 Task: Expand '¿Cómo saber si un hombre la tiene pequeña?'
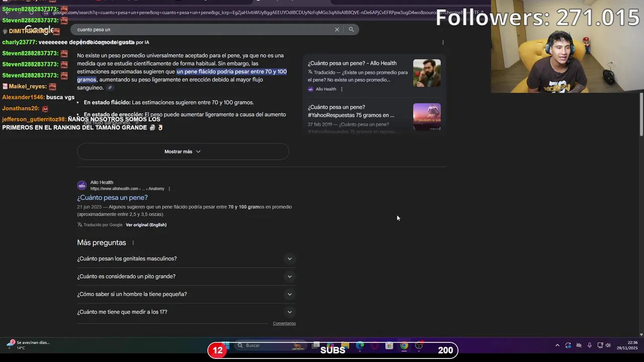pos(186,294)
